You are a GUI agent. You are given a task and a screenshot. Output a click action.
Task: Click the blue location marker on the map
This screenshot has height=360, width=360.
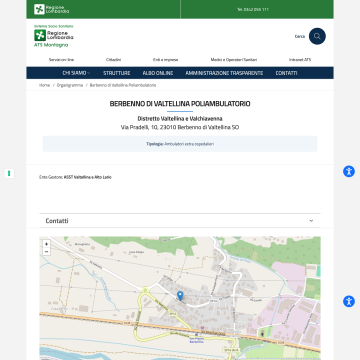[x=180, y=296]
